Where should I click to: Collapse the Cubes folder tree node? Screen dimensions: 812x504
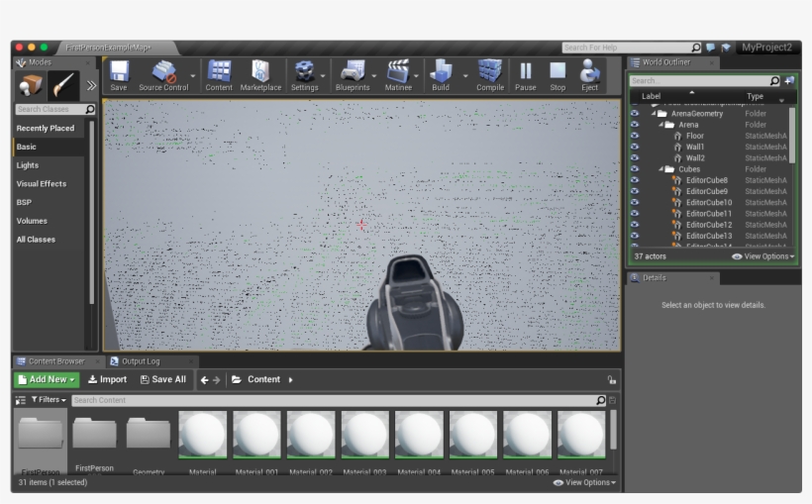tap(660, 169)
